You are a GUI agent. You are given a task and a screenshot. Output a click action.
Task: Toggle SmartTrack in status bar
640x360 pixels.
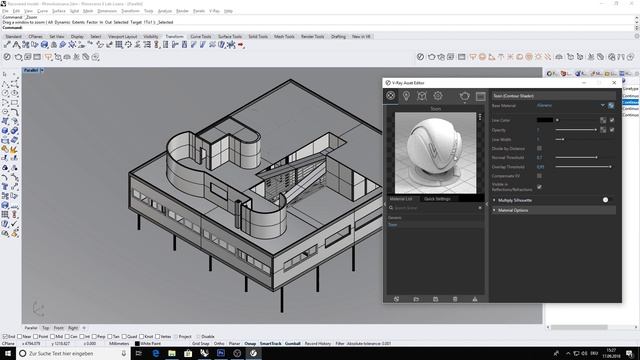(271, 343)
